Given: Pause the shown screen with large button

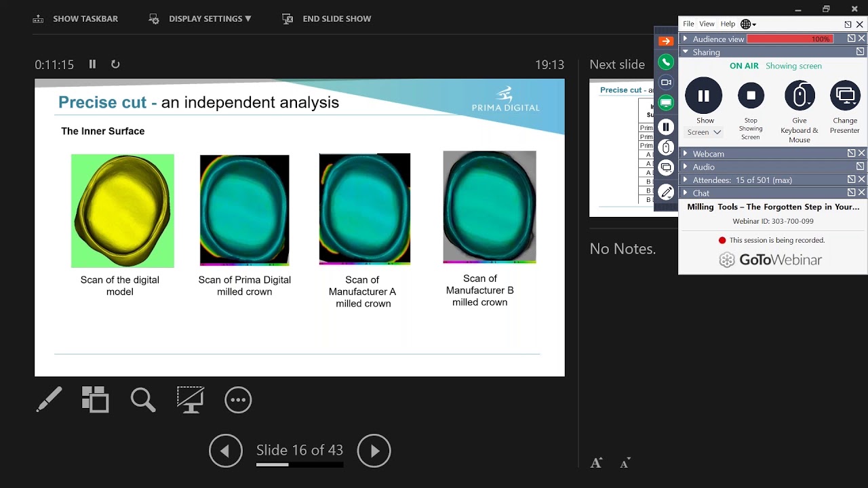Looking at the screenshot, I should click(x=704, y=96).
